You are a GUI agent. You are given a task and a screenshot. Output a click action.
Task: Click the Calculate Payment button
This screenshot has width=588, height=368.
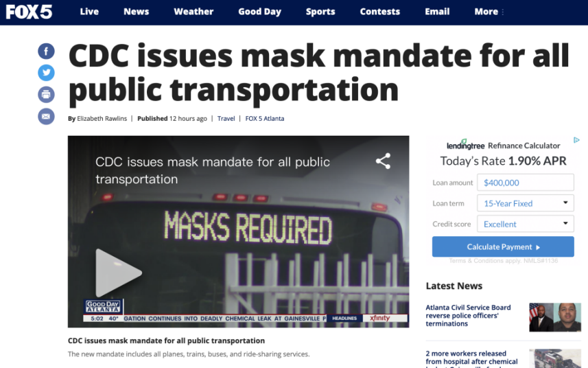pyautogui.click(x=503, y=247)
